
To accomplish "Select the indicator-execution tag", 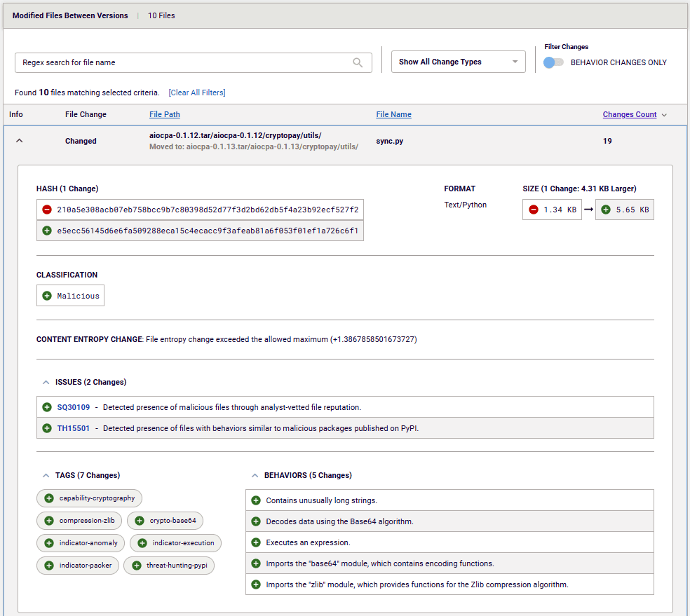I will click(x=175, y=543).
